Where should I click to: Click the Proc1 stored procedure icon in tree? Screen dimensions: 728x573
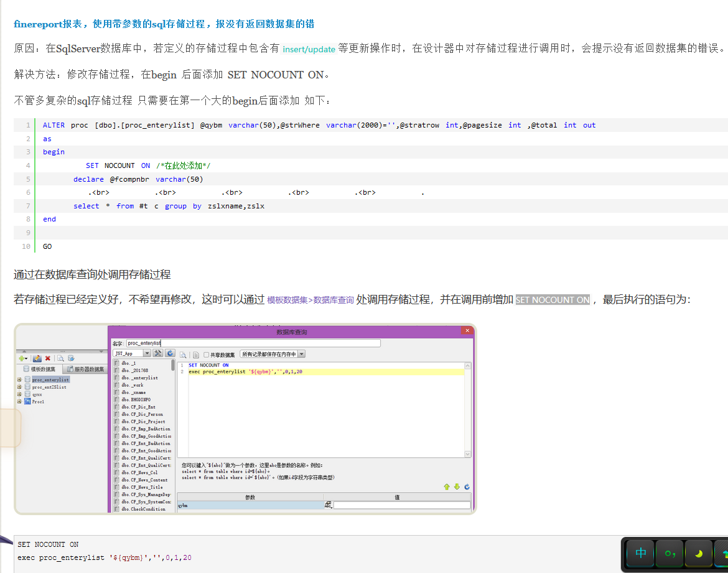click(x=28, y=401)
